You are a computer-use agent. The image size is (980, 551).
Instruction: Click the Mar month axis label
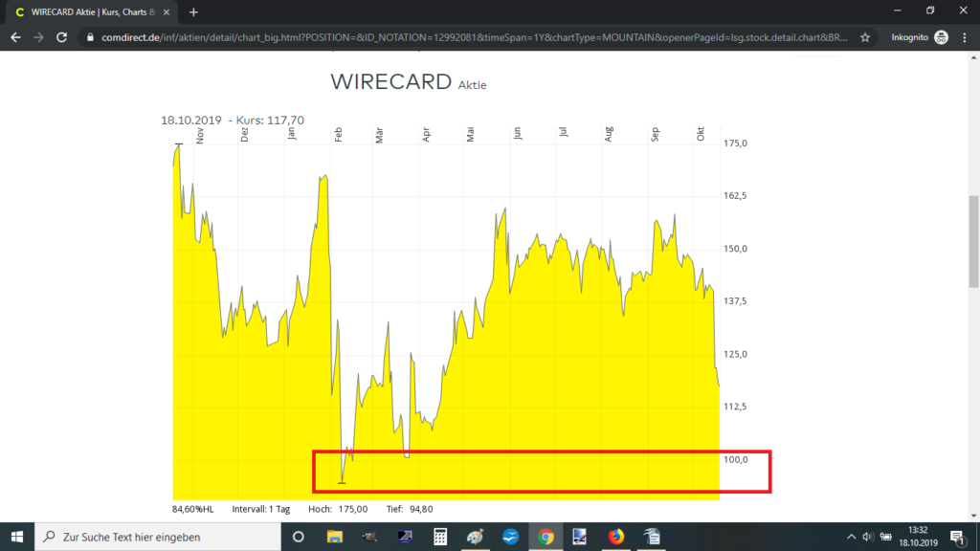379,136
